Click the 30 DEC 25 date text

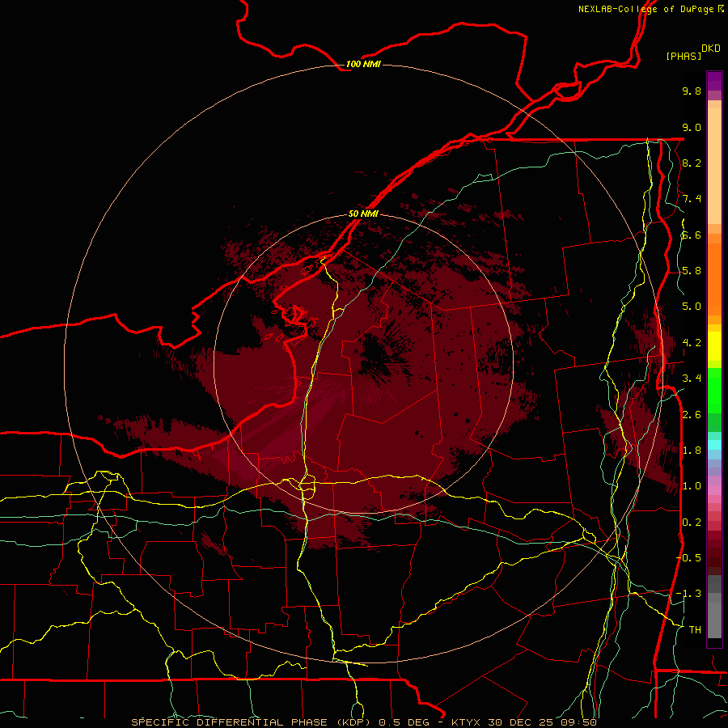(521, 722)
